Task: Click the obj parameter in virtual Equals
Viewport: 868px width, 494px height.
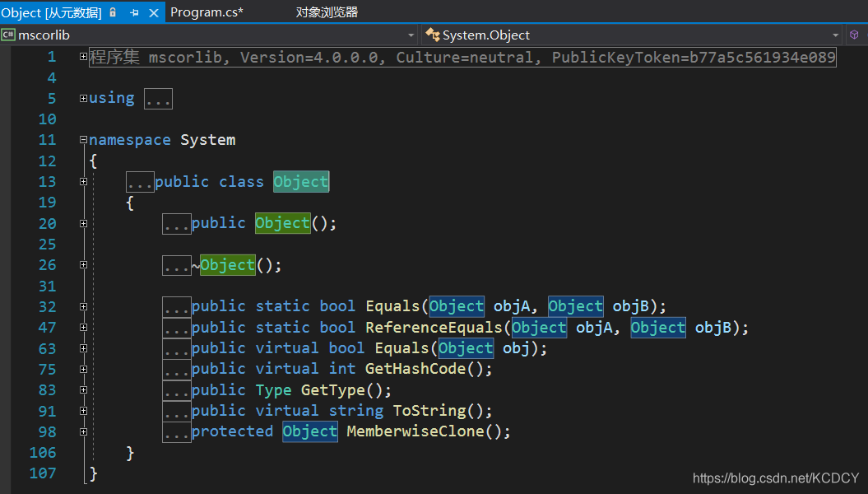Action: click(x=517, y=348)
